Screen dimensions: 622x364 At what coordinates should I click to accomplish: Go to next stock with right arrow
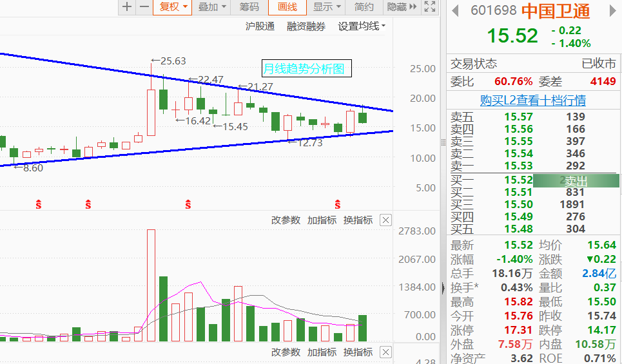612,11
